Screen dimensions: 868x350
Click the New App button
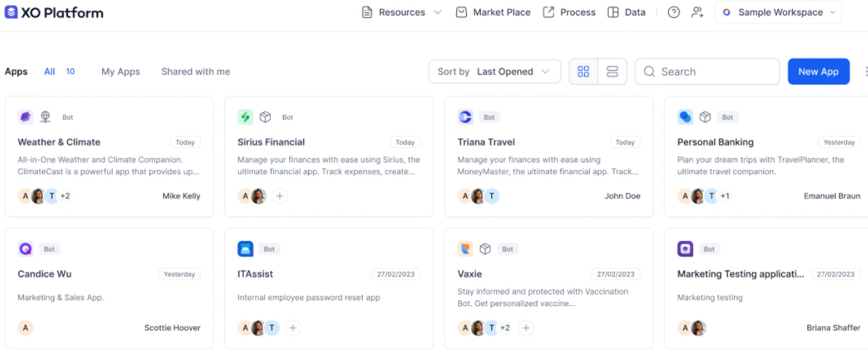[818, 71]
